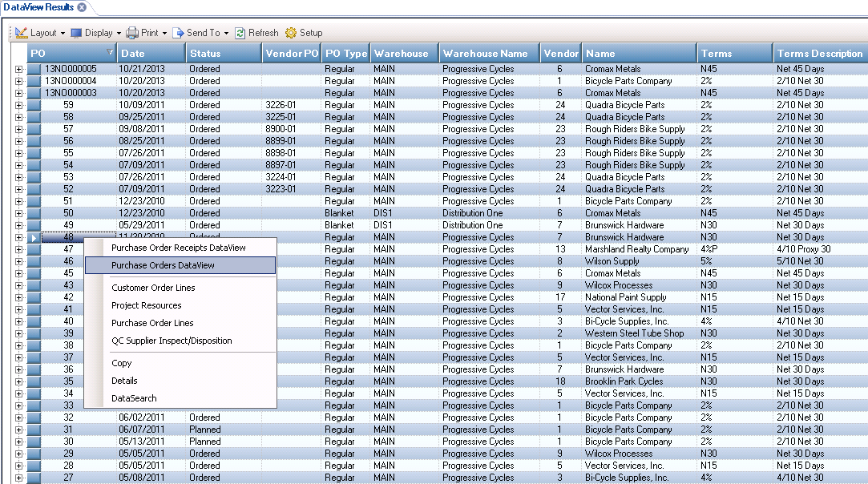Expand row for PO 27

(x=18, y=478)
